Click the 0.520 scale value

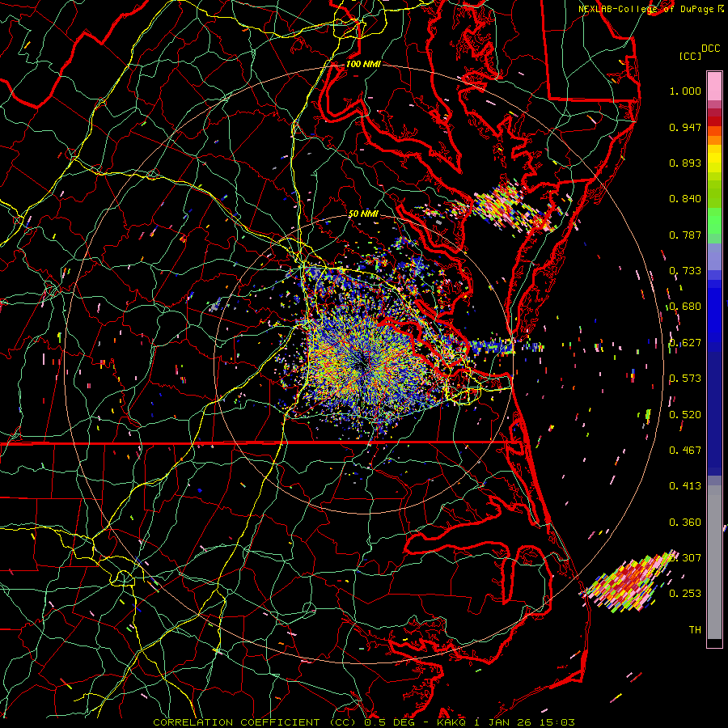click(x=685, y=415)
